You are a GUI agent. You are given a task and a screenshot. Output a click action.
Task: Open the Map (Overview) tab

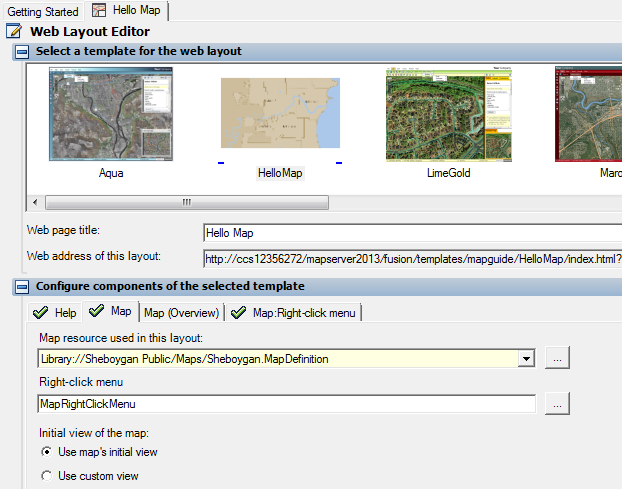point(181,313)
